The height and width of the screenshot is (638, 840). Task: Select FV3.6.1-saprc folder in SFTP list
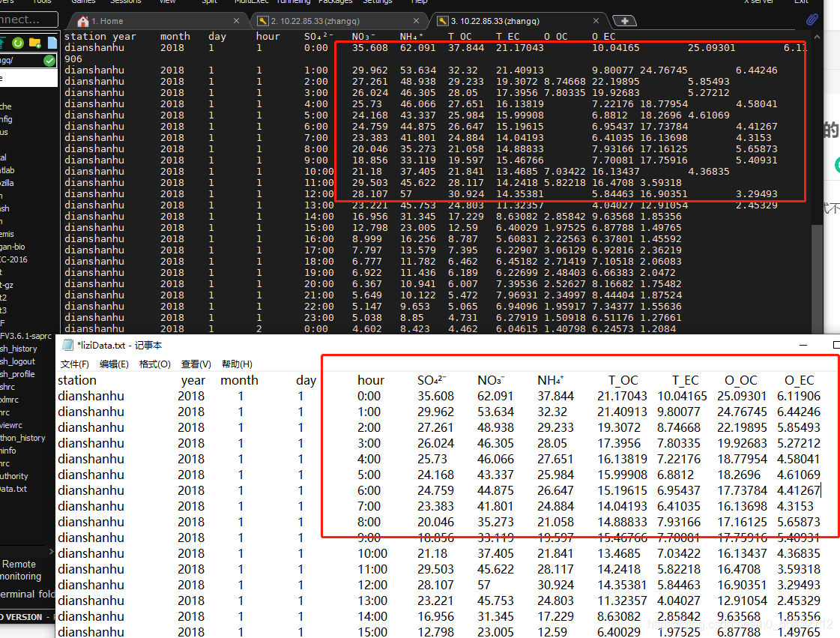click(x=25, y=336)
